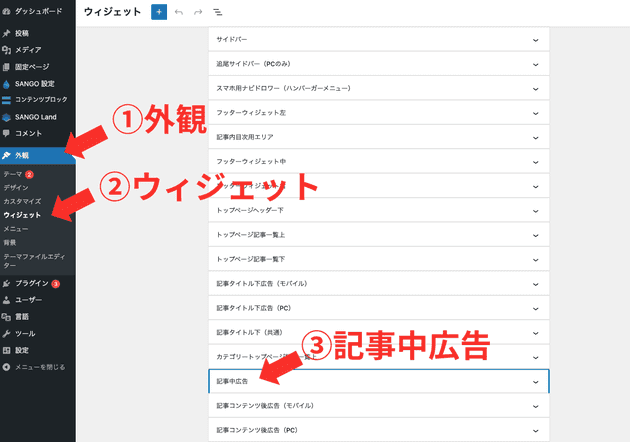Click the フッターウィジェット左 title text
This screenshot has height=442, width=630.
[x=251, y=113]
